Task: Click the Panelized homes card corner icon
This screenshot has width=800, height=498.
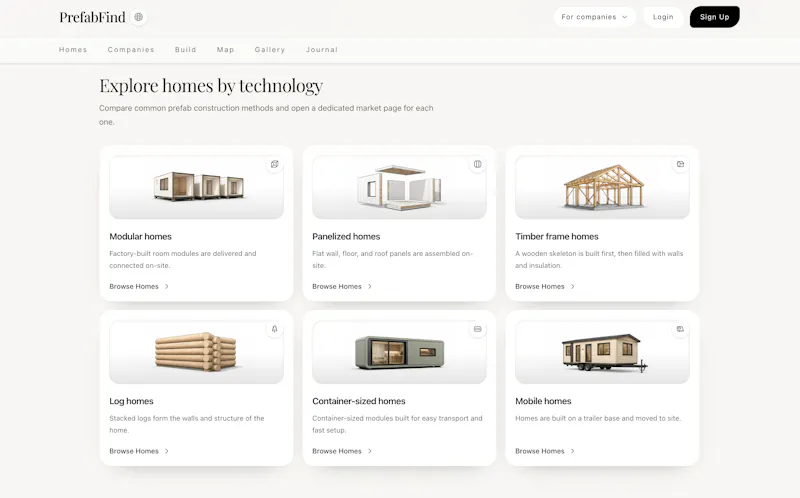Action: [x=478, y=164]
